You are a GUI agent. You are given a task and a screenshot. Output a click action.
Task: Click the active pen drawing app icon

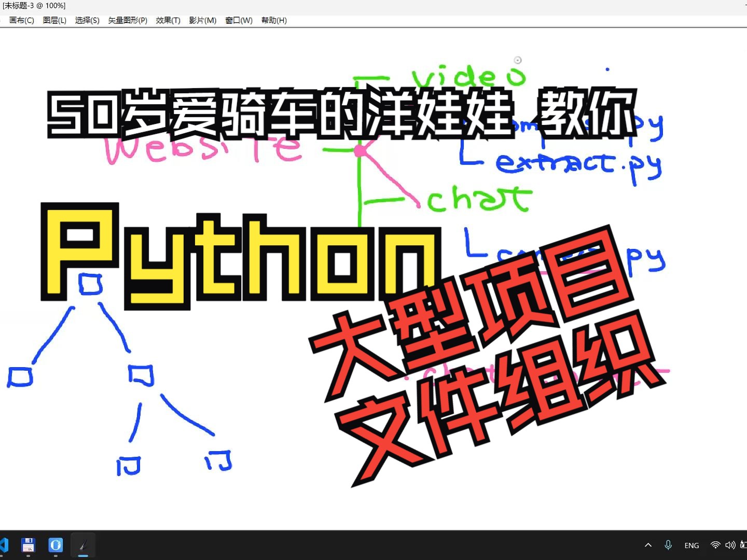[82, 545]
